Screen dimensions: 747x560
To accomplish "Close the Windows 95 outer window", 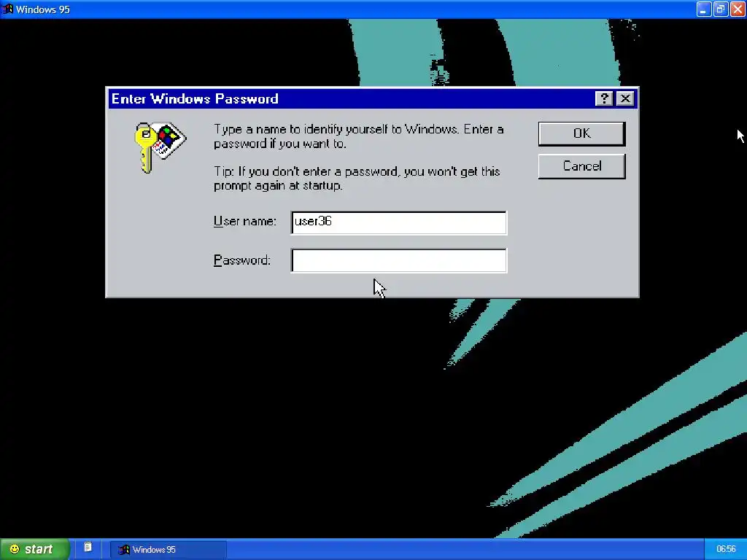I will click(x=737, y=9).
